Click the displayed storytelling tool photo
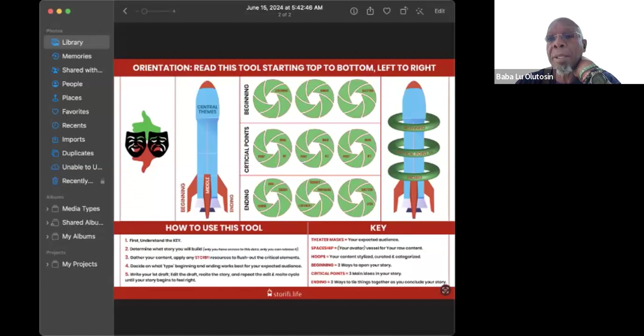Image resolution: width=644 pixels, height=336 pixels. (x=284, y=179)
